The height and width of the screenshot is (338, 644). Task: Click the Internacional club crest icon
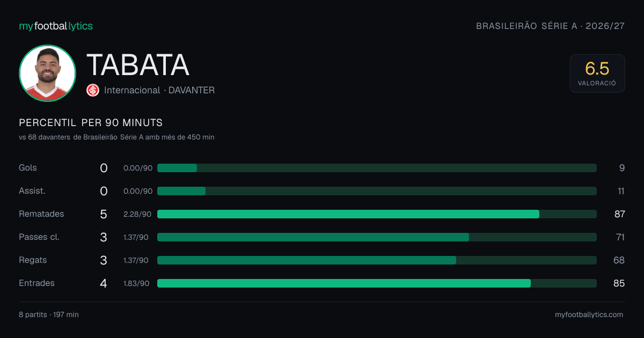pyautogui.click(x=93, y=90)
